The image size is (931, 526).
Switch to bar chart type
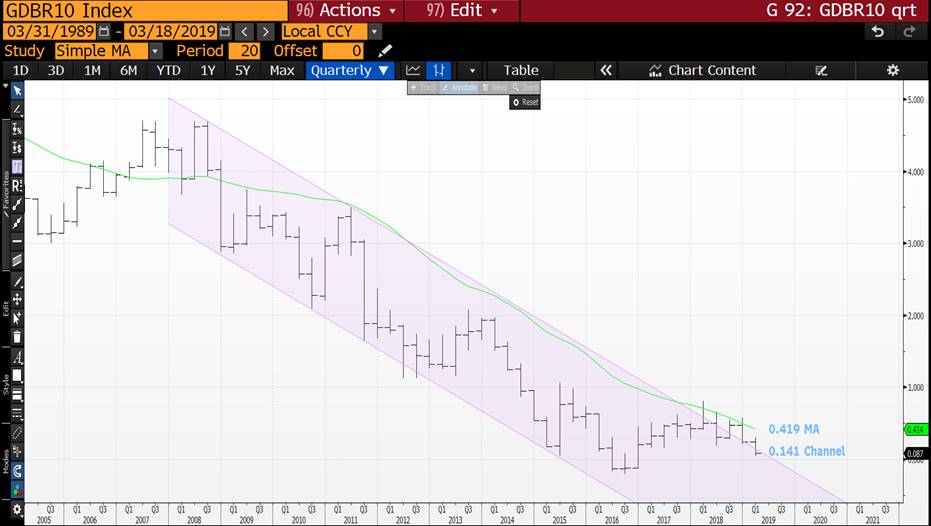click(x=439, y=71)
